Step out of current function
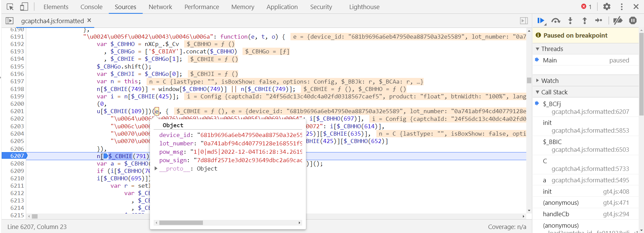 point(585,21)
